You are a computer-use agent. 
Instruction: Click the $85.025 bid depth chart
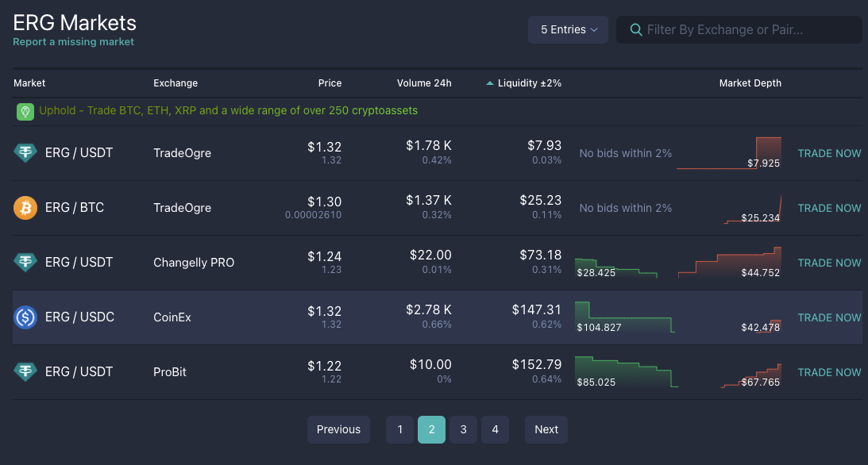pos(626,372)
